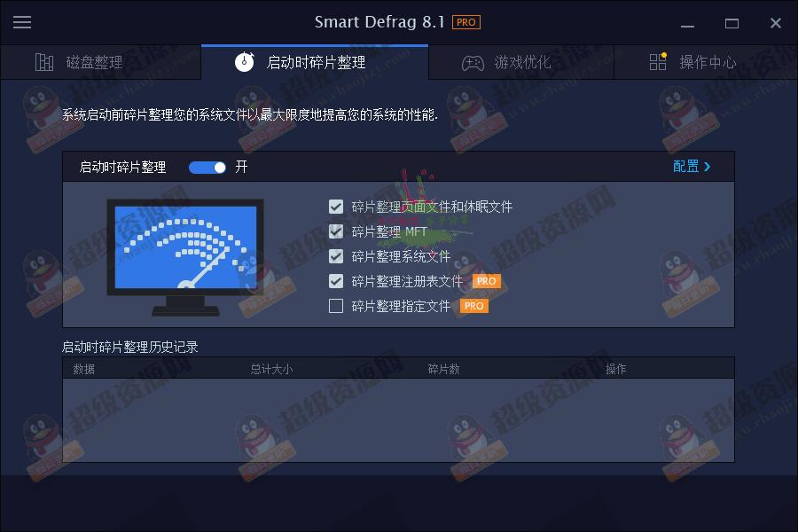The height and width of the screenshot is (532, 798).
Task: Click the disk defrag tab icon
Action: click(x=44, y=62)
